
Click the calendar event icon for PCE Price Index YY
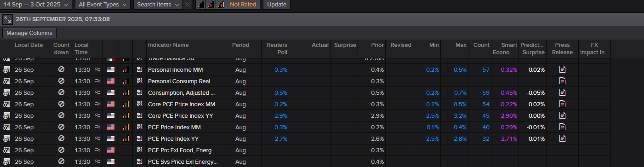point(6,138)
